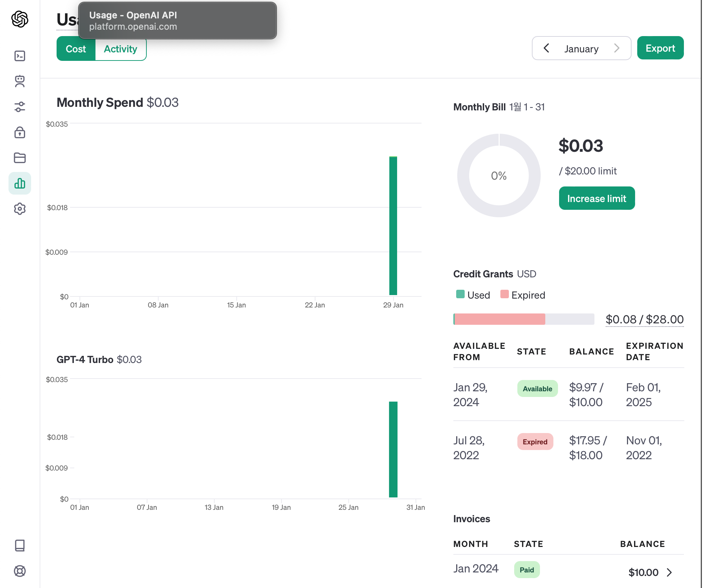Go to next month arrow
The width and height of the screenshot is (703, 588).
[x=617, y=48]
